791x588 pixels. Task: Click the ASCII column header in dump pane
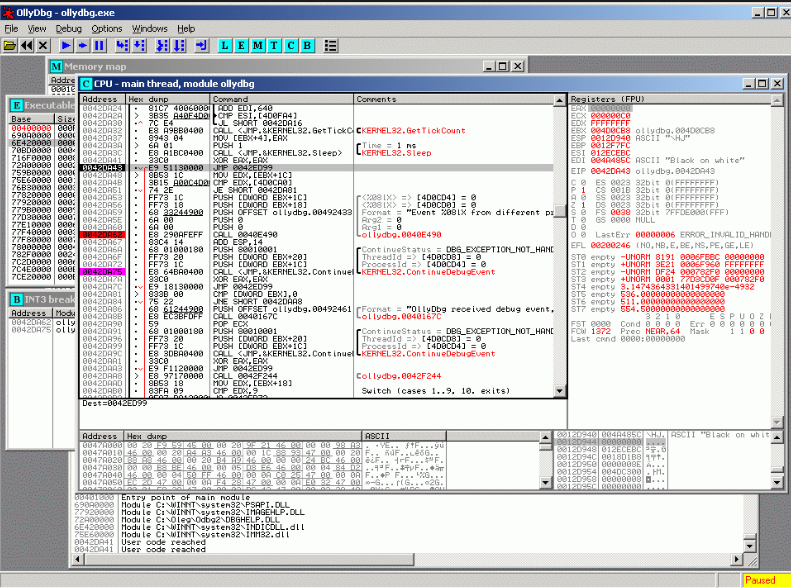click(x=404, y=436)
